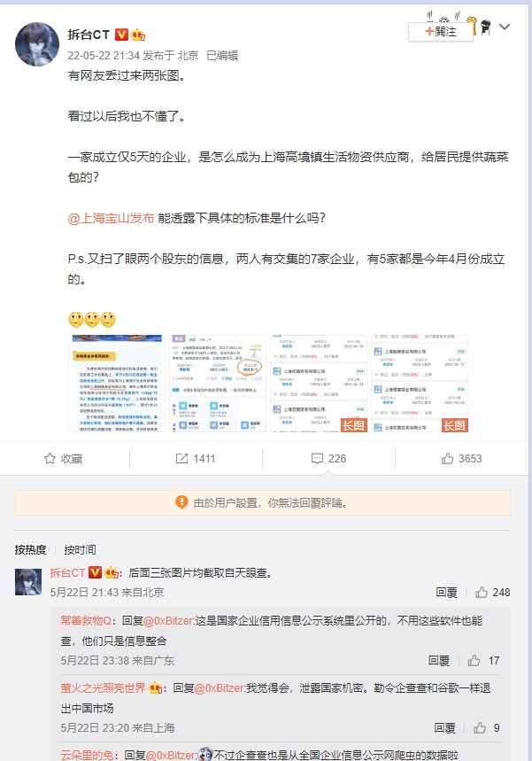The image size is (532, 761).
Task: Click the comment icon showing 226
Action: (x=317, y=459)
